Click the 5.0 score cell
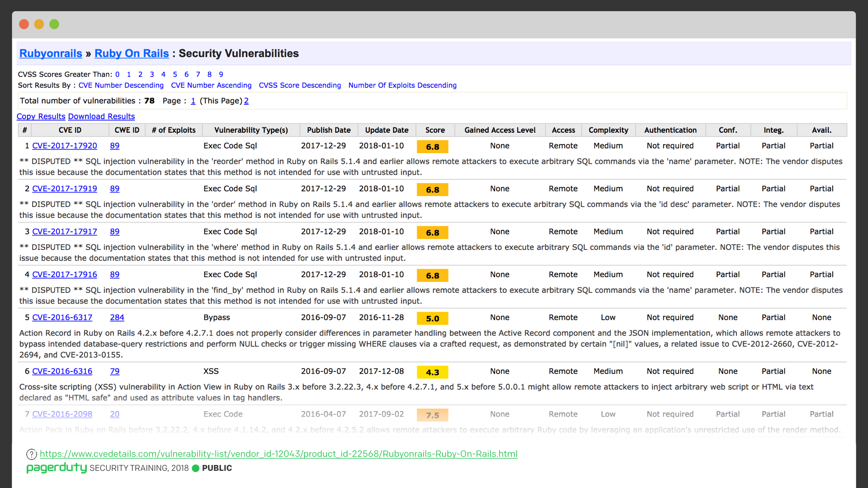The width and height of the screenshot is (868, 488). (x=433, y=319)
